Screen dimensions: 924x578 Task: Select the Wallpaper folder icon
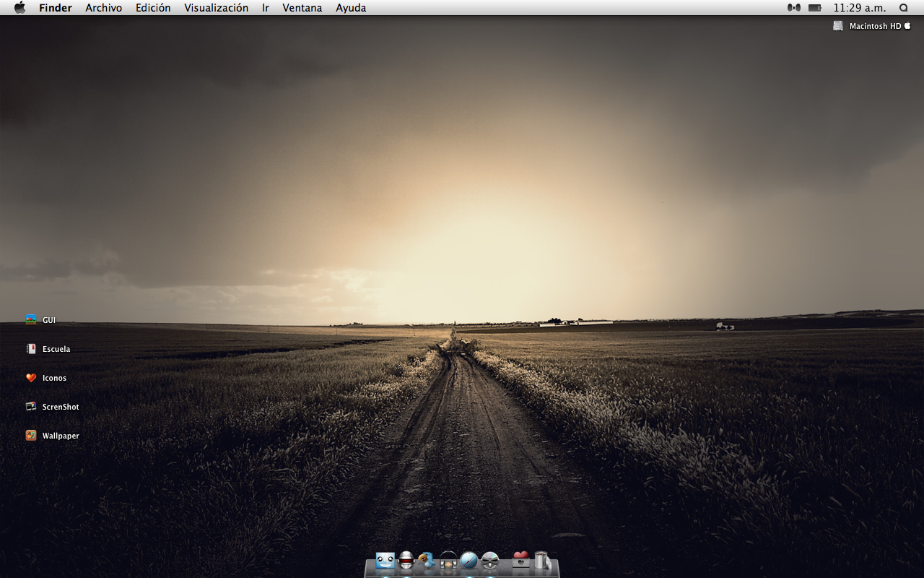click(x=31, y=436)
